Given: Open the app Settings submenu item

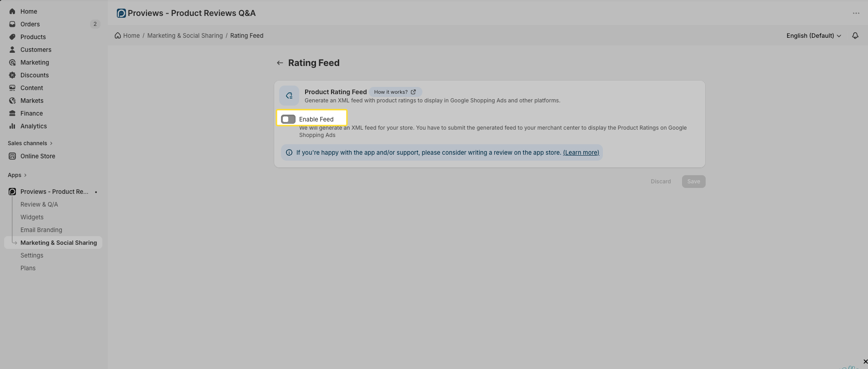Looking at the screenshot, I should [32, 255].
